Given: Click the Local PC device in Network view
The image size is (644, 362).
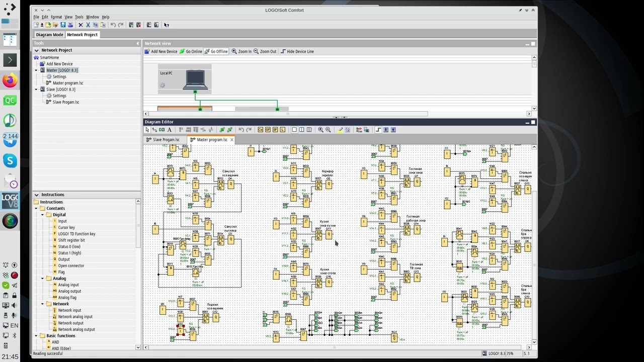Looking at the screenshot, I should pos(185,79).
